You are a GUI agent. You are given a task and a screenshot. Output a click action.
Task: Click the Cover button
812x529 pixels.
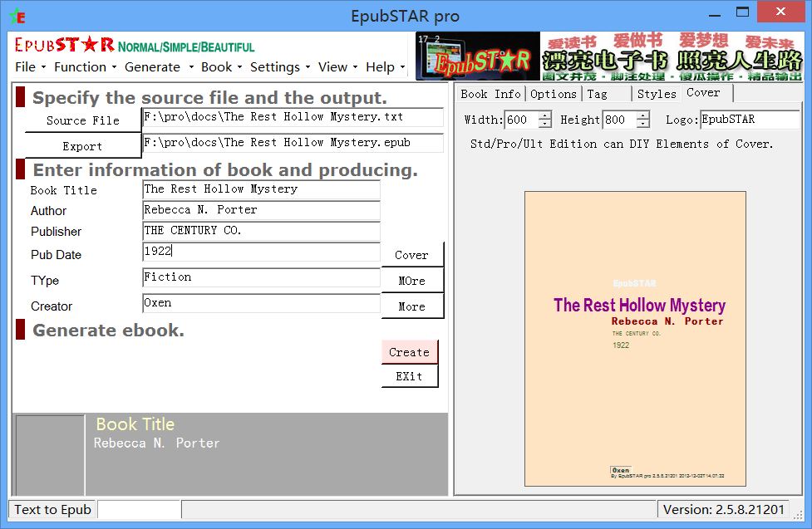coord(412,255)
